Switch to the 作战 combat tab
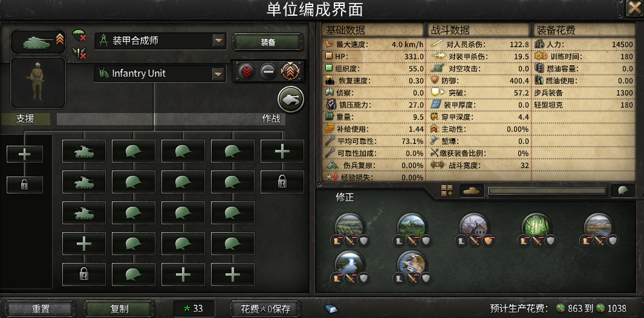 (x=272, y=119)
